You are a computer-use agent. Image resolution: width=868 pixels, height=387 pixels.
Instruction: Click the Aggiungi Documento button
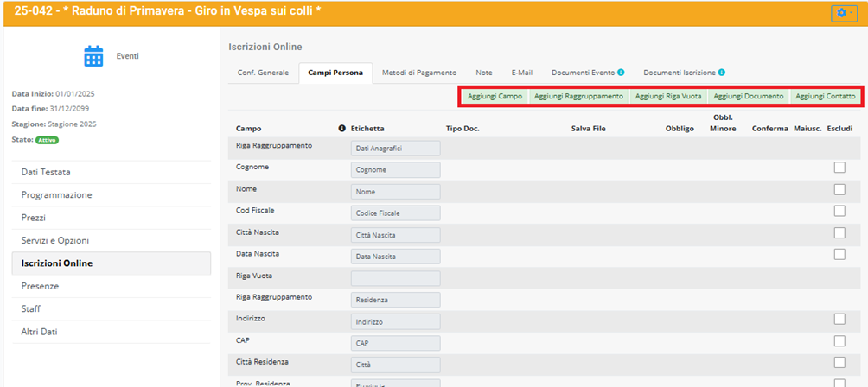pos(749,96)
